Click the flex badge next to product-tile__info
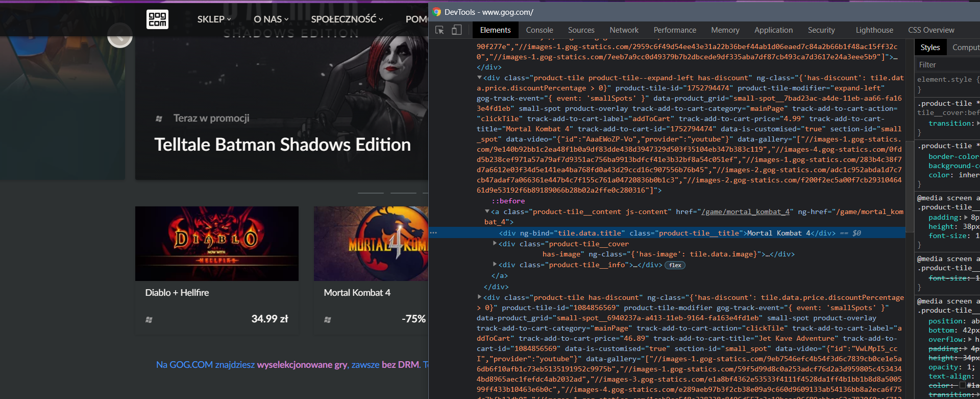The image size is (980, 399). (675, 265)
